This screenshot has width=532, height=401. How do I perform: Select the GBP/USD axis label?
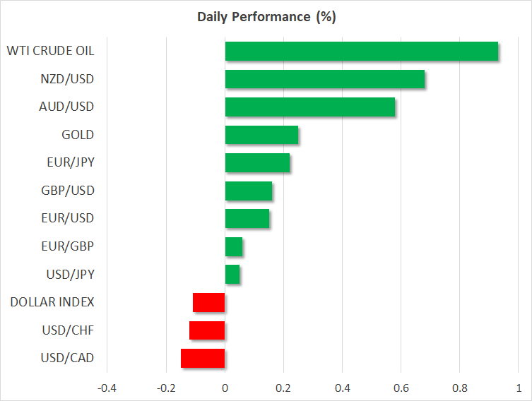tap(69, 191)
